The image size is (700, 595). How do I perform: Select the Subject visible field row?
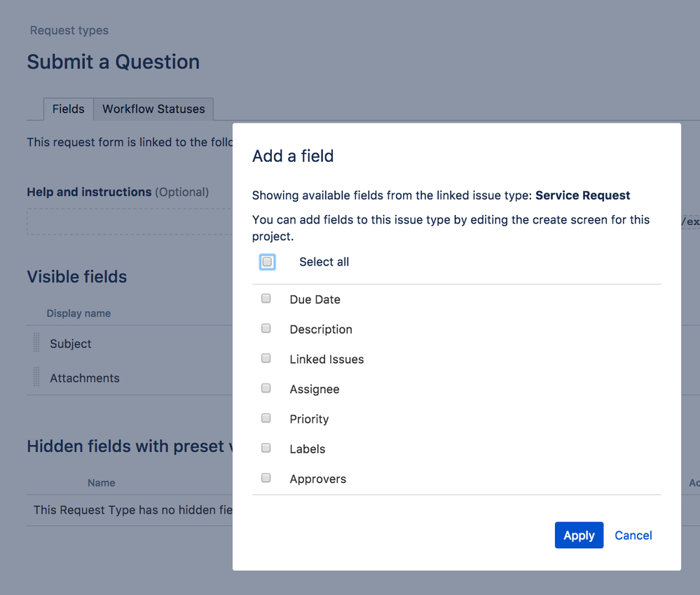[130, 343]
